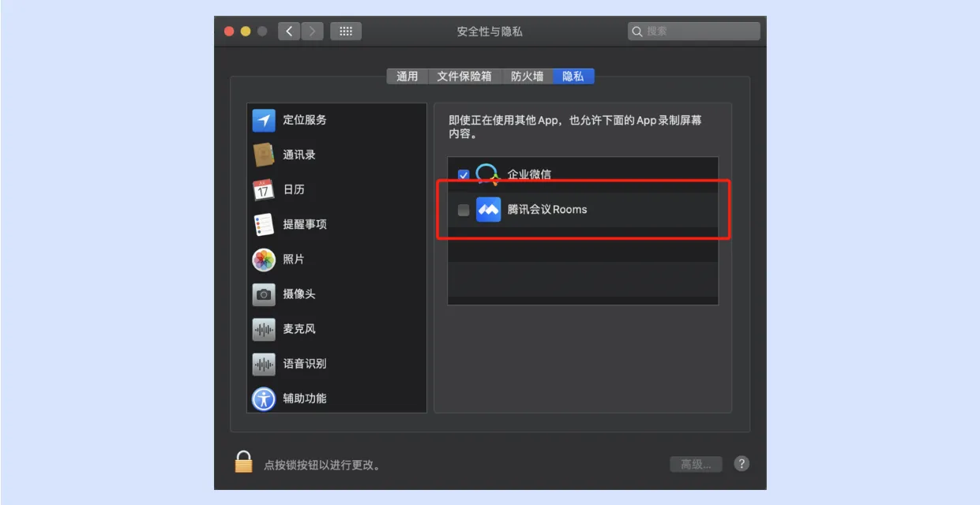Enable the 腾讯会议 Rooms checkbox

[x=464, y=210]
